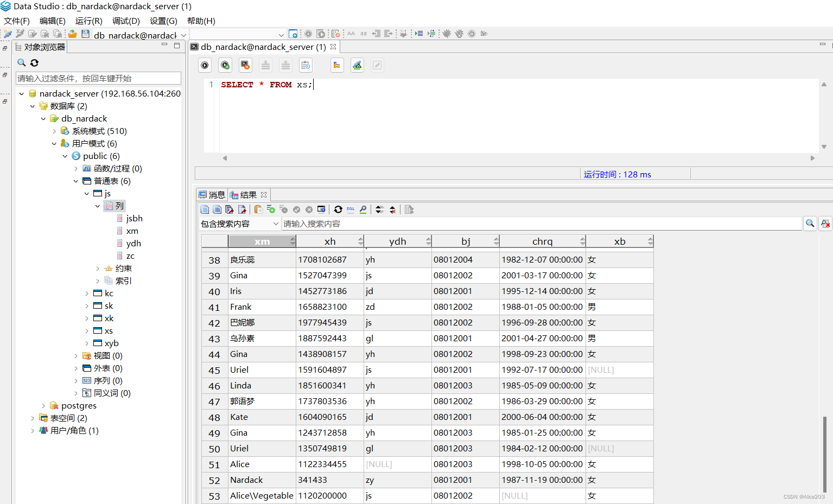833x504 pixels.
Task: Click the bj column header
Action: [x=466, y=241]
